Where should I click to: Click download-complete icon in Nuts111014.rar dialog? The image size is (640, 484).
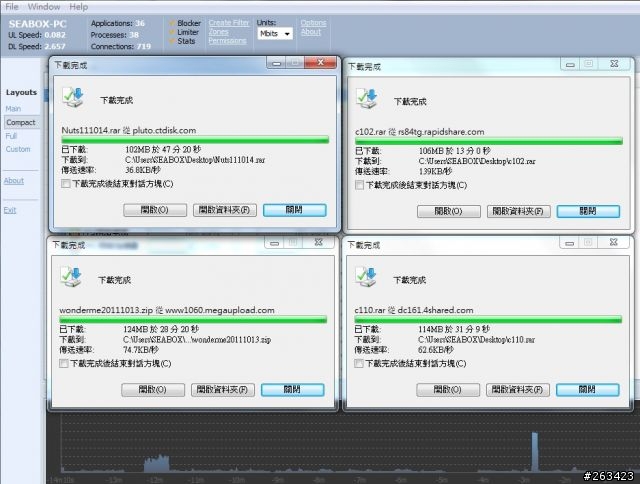click(x=73, y=97)
